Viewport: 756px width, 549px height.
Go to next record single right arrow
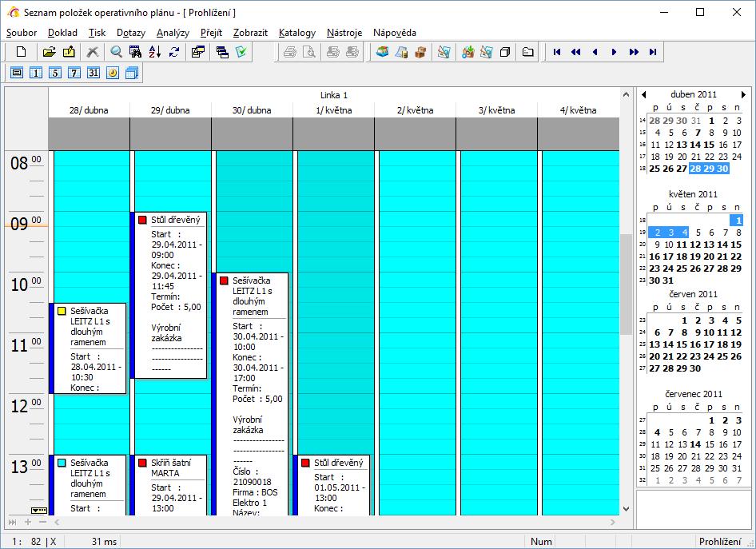point(615,52)
